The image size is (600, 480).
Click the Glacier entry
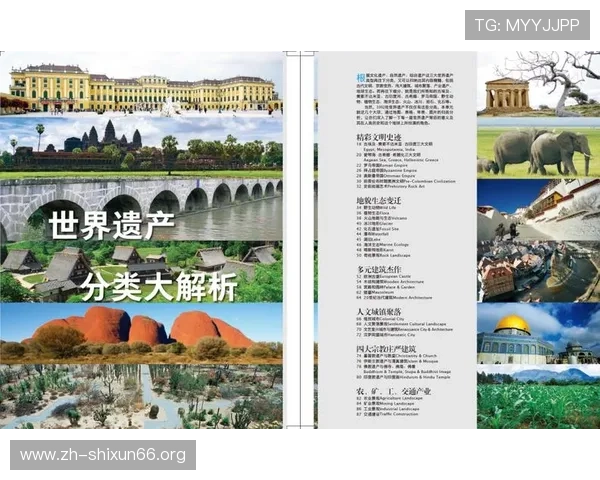(375, 224)
